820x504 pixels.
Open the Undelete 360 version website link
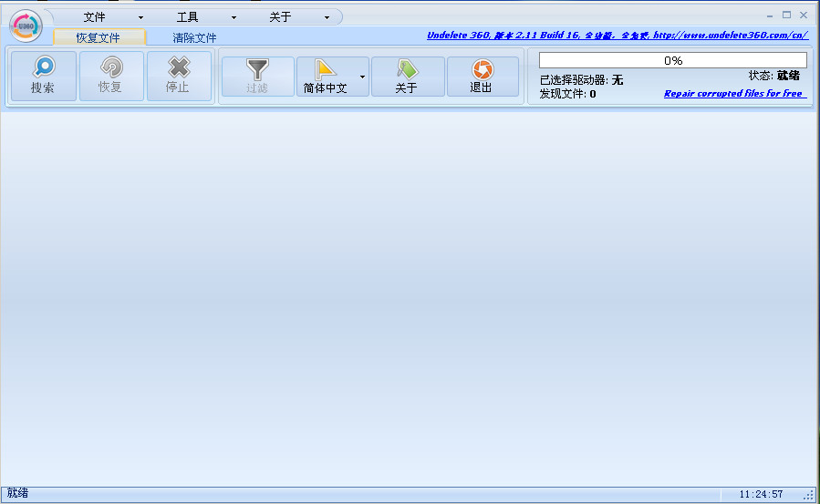click(618, 35)
